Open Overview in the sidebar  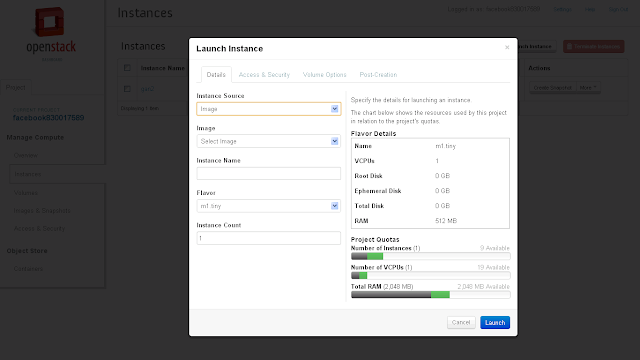pos(26,156)
